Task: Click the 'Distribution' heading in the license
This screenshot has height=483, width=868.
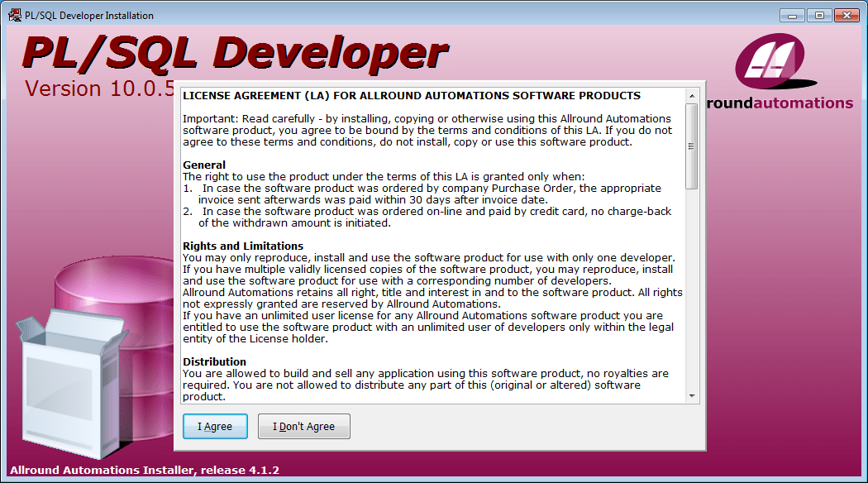Action: coord(214,361)
